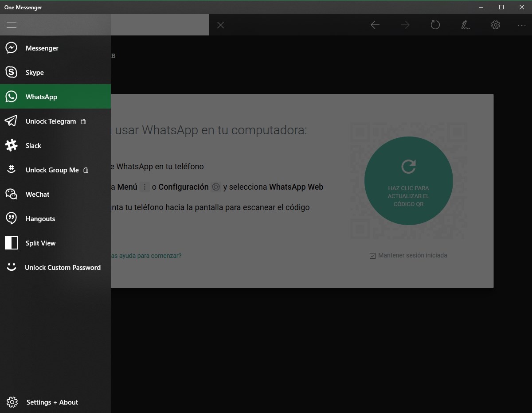532x413 pixels.
Task: Minimize the One Messenger window
Action: (x=481, y=7)
